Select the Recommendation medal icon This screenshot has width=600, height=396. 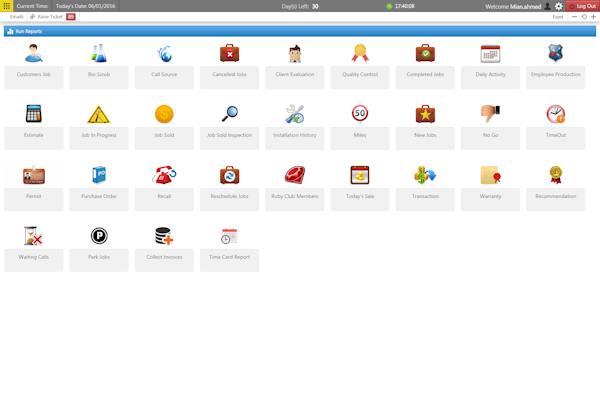[556, 175]
